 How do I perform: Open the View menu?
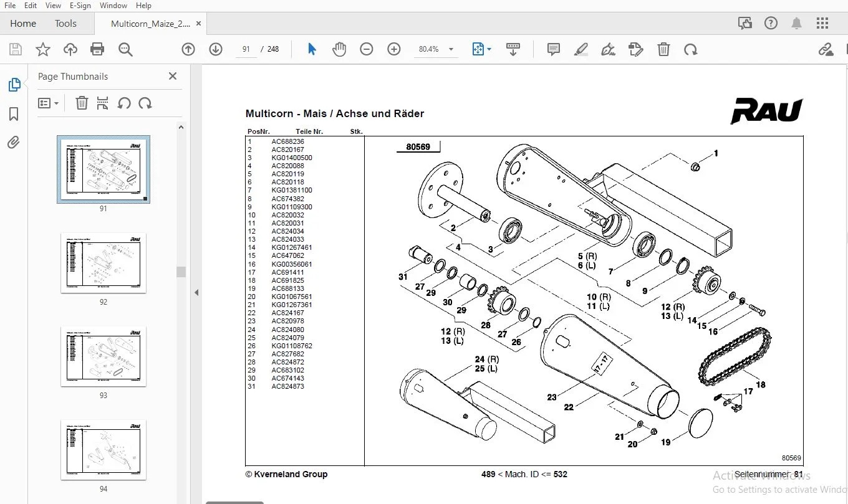point(54,6)
